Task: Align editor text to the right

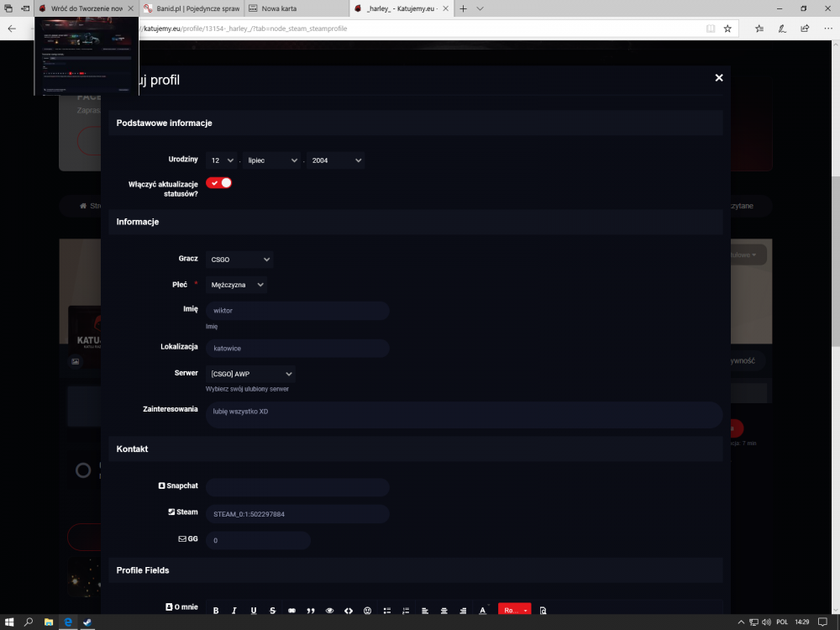Action: click(x=463, y=610)
